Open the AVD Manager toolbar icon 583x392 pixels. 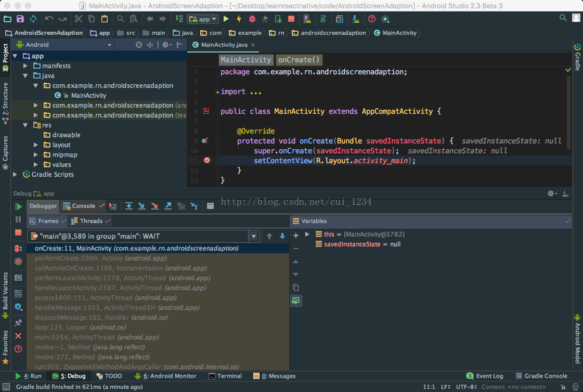pos(307,19)
